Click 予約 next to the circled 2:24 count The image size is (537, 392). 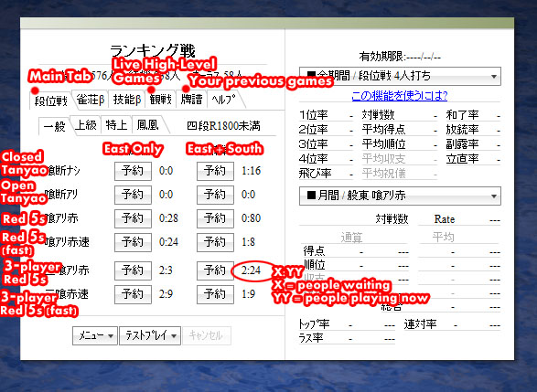pyautogui.click(x=215, y=270)
